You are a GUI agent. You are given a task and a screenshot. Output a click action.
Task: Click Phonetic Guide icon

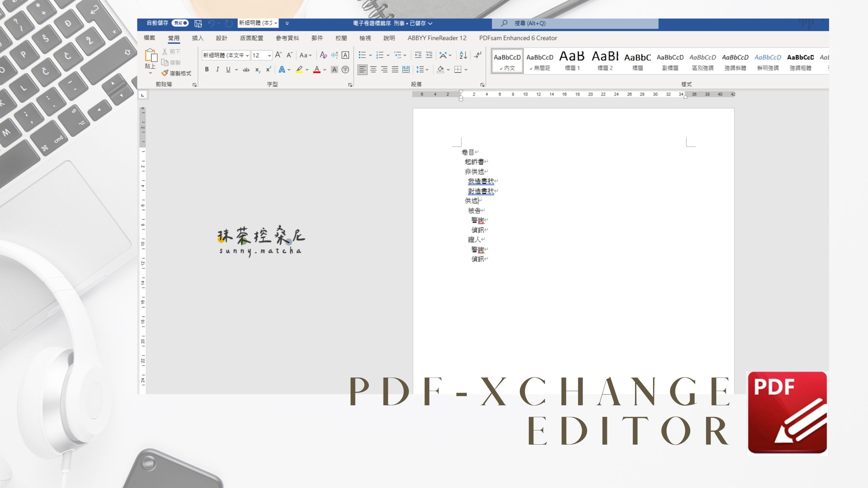[334, 55]
